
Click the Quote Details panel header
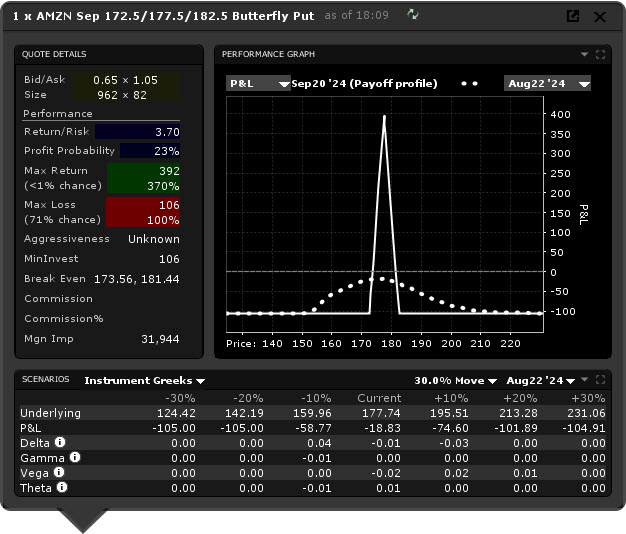[56, 54]
